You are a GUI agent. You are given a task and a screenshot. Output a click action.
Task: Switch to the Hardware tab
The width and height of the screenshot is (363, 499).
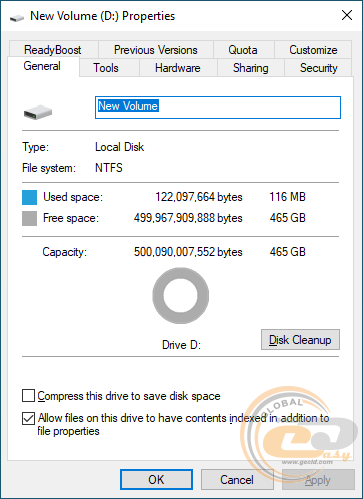(x=178, y=68)
